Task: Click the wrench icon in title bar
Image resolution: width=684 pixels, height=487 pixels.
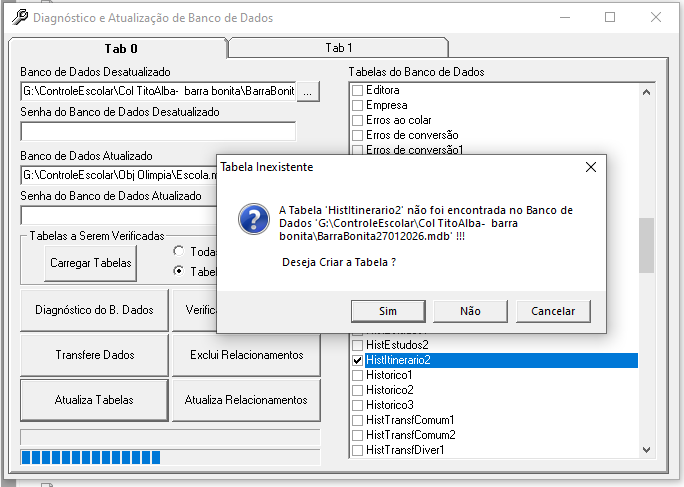Action: (x=20, y=17)
